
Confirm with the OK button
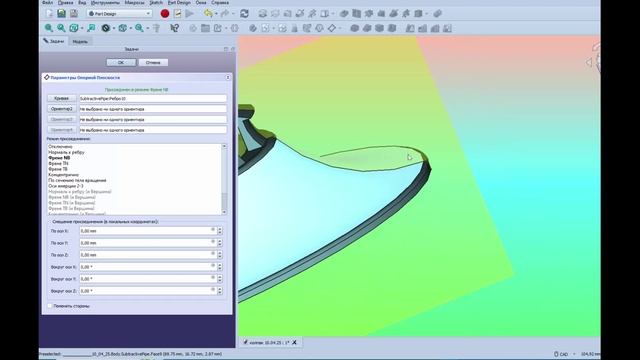121,62
